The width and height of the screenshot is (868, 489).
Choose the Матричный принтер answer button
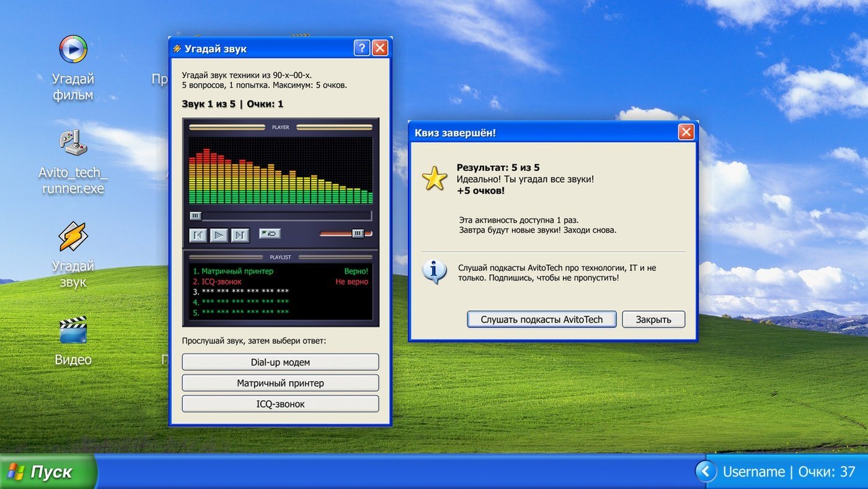(x=280, y=383)
